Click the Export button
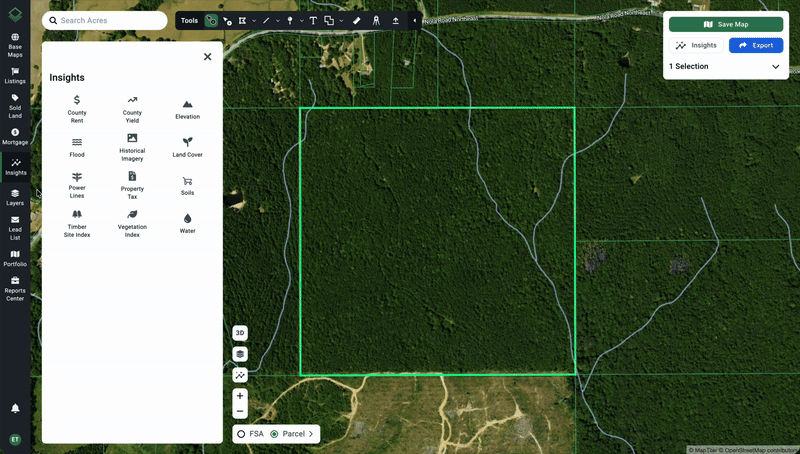Viewport: 800px width, 454px height. point(756,45)
